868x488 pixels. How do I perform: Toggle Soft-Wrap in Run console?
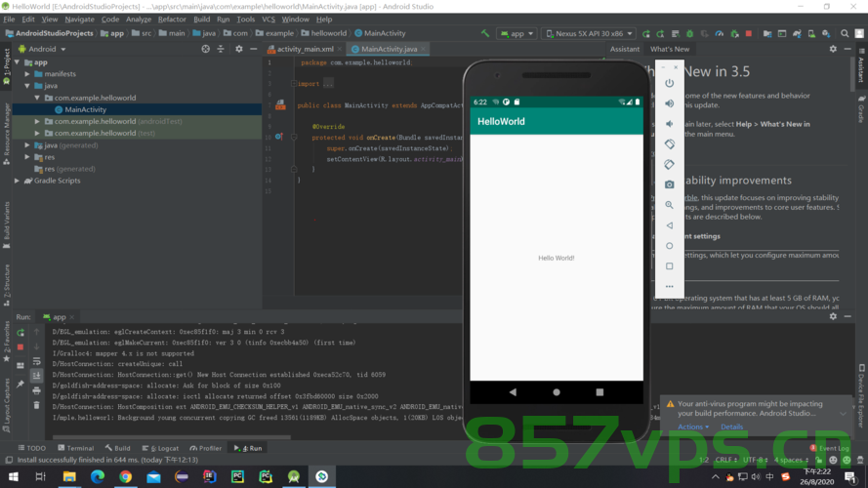click(36, 361)
